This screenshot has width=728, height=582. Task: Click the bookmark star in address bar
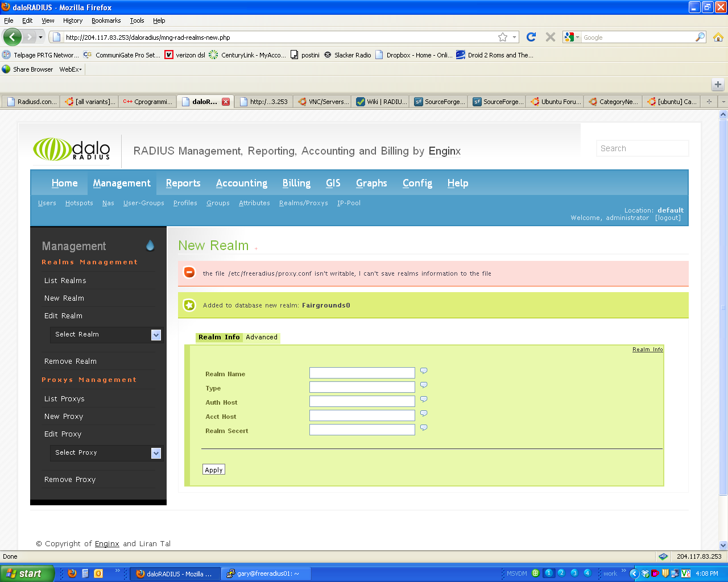(503, 37)
